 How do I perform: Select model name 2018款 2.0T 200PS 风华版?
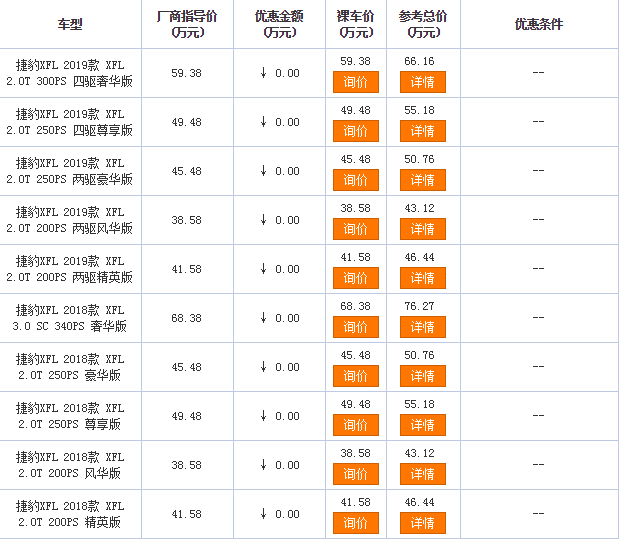tap(70, 465)
